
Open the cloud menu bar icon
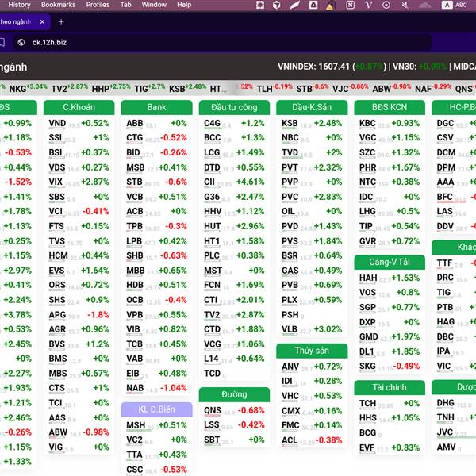424,5
